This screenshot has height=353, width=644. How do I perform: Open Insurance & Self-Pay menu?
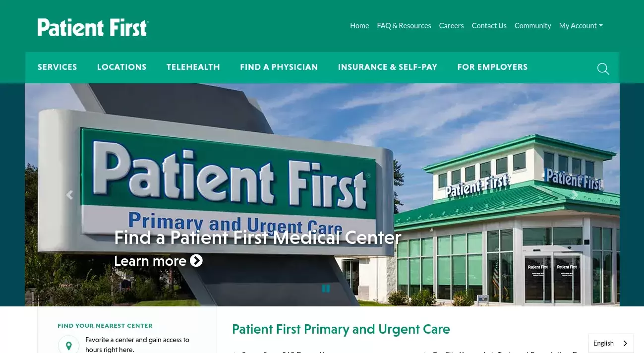click(388, 67)
